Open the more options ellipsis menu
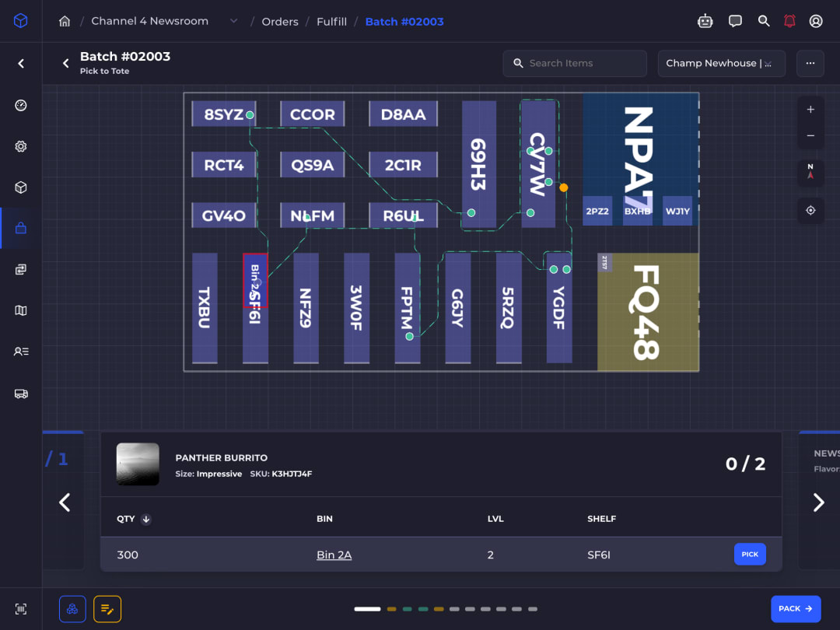The image size is (840, 630). pos(810,63)
